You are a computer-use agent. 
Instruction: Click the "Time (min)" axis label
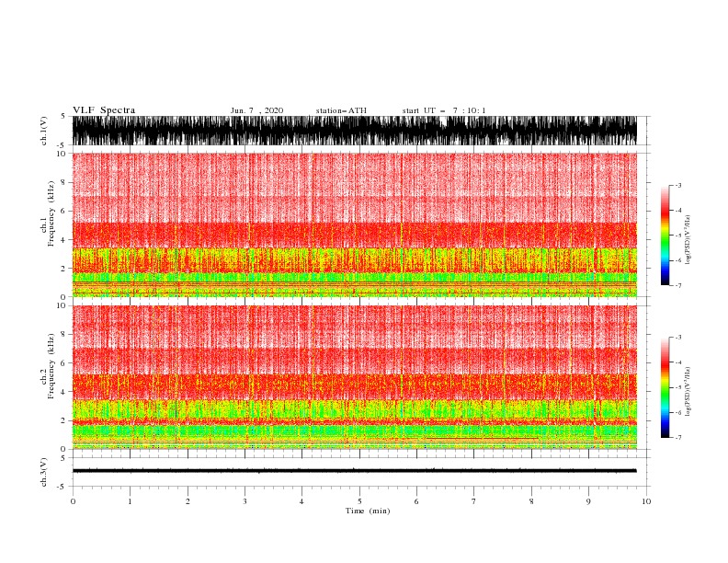click(368, 511)
